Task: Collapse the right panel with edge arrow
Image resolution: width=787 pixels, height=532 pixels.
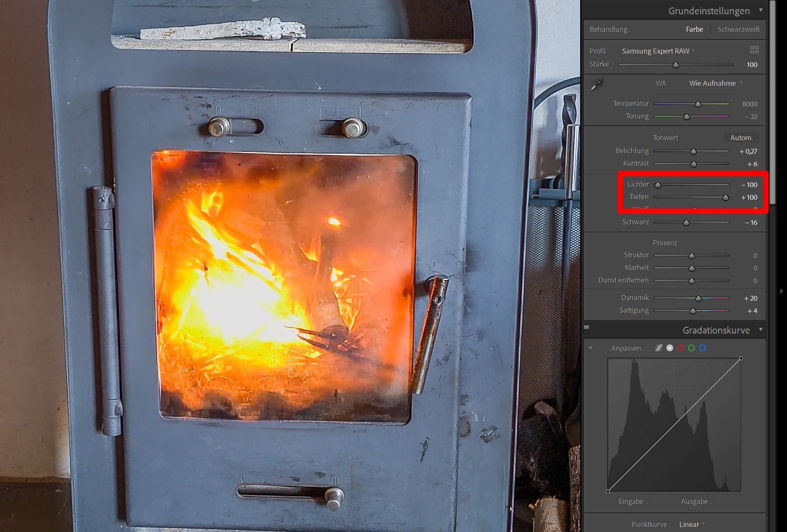Action: (x=781, y=291)
